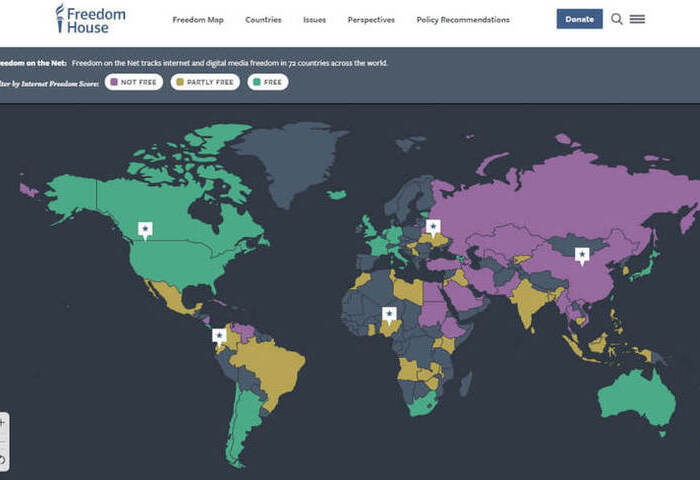Image resolution: width=700 pixels, height=480 pixels.
Task: Open the Countries menu item
Action: coord(263,20)
